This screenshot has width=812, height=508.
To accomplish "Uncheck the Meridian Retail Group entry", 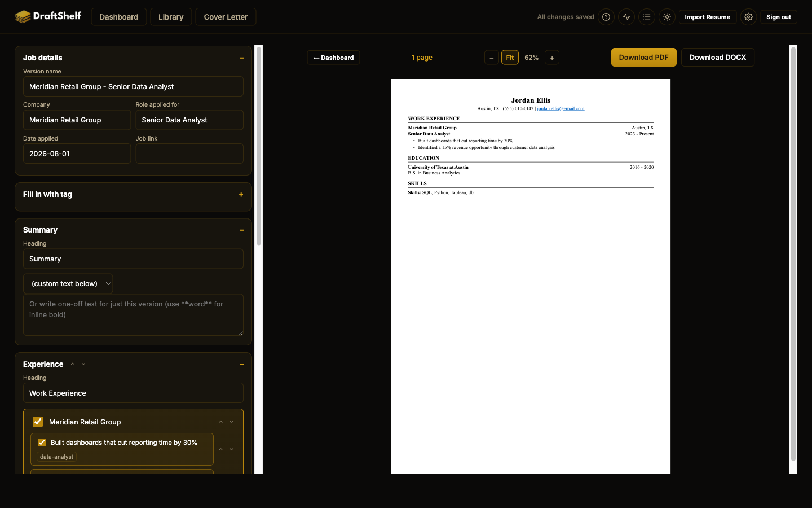I will pos(38,422).
